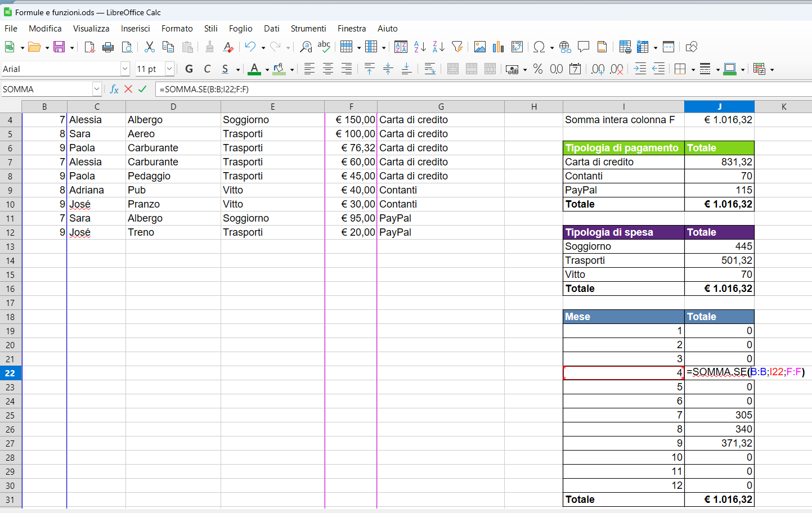Click Format as Percent icon
This screenshot has height=513, width=812.
coord(538,69)
